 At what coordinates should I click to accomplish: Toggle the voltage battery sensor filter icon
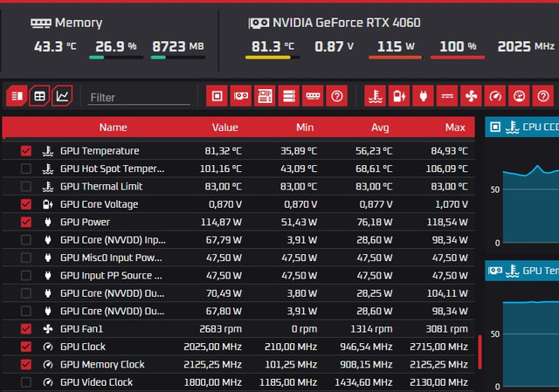click(x=399, y=96)
